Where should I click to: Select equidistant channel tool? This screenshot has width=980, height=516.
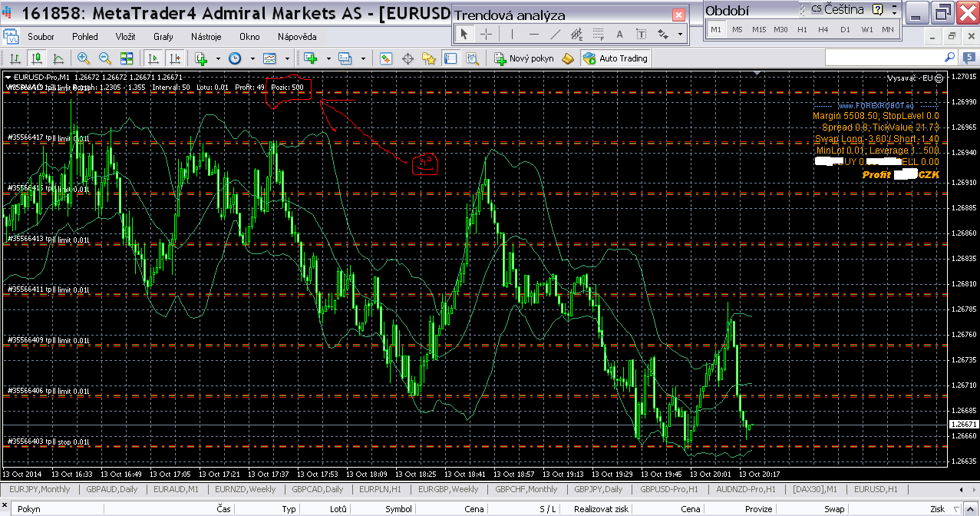pyautogui.click(x=577, y=34)
